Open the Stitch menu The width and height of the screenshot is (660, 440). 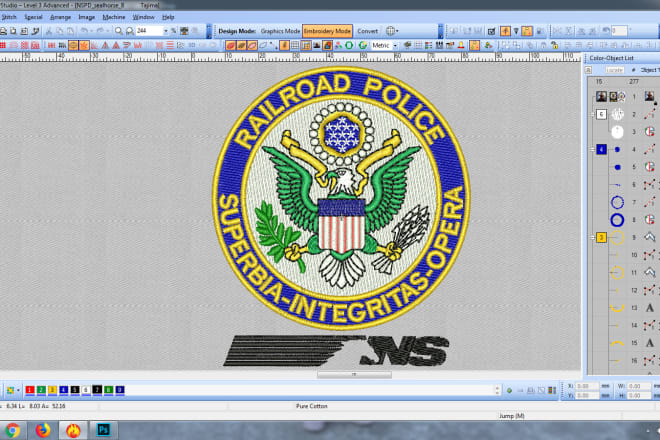[9, 17]
